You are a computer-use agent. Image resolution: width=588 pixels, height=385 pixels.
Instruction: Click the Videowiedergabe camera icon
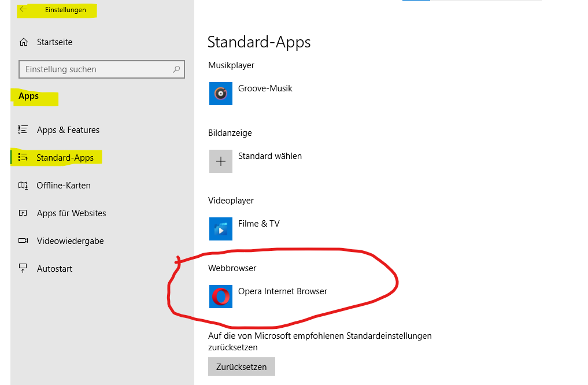pyautogui.click(x=23, y=240)
